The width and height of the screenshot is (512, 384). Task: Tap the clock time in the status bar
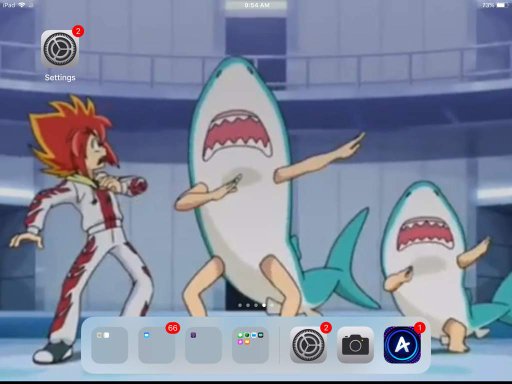(257, 5)
